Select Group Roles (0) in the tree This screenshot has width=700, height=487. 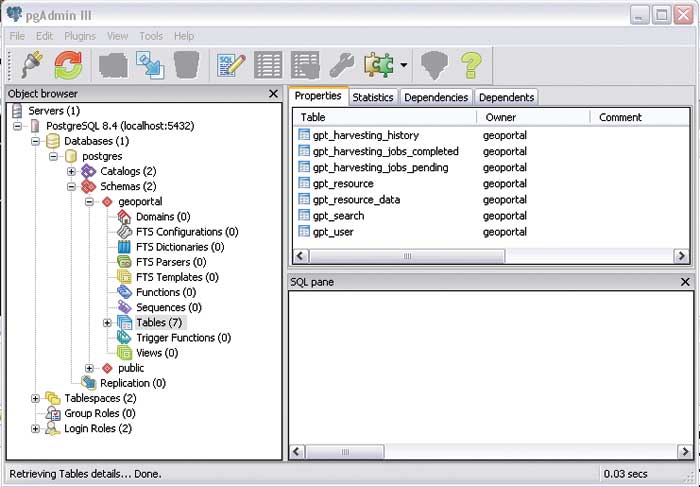100,413
